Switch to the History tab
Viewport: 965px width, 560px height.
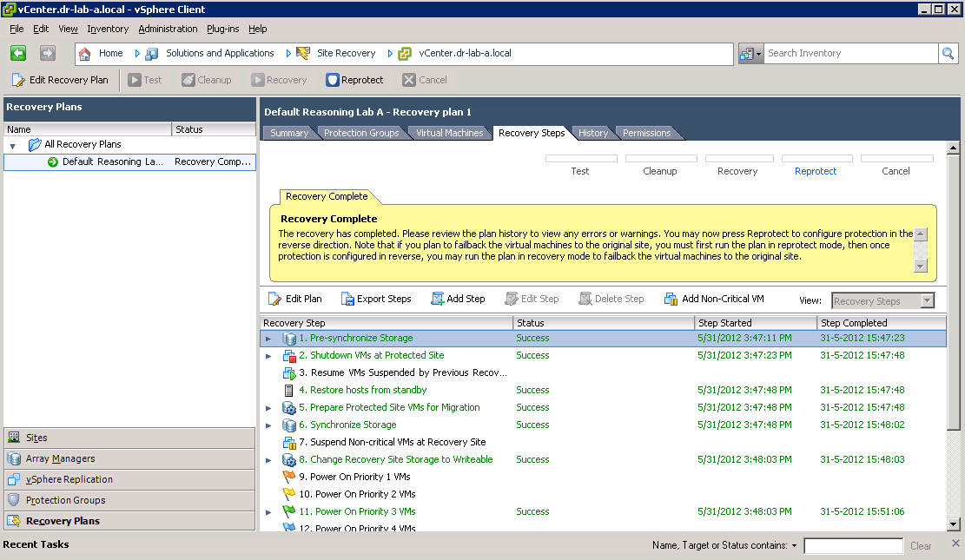click(592, 133)
